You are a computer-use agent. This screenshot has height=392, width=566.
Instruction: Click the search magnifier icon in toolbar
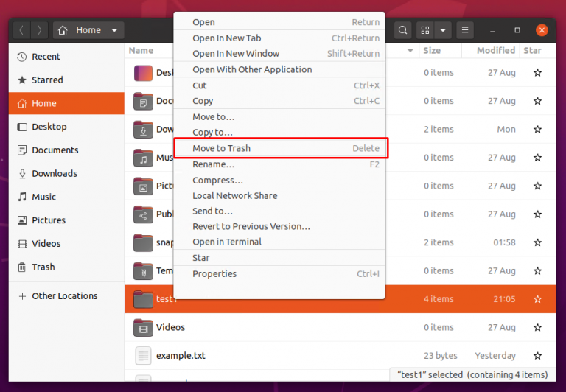click(403, 30)
